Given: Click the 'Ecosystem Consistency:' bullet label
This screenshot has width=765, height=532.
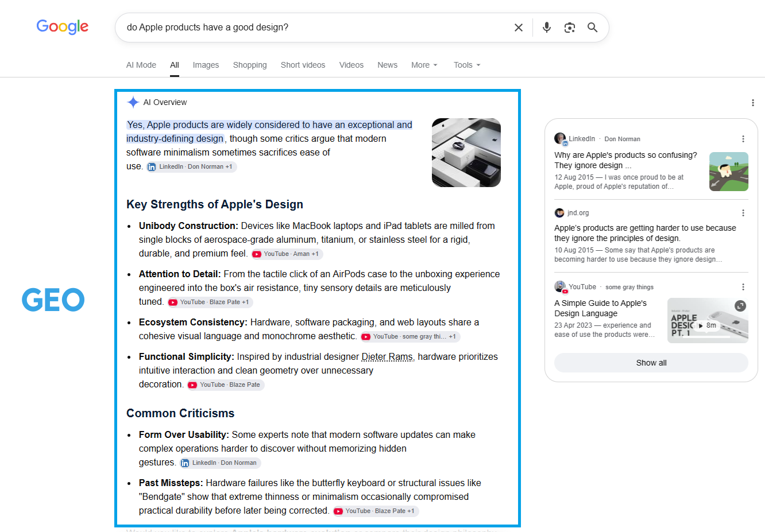Looking at the screenshot, I should click(x=193, y=323).
